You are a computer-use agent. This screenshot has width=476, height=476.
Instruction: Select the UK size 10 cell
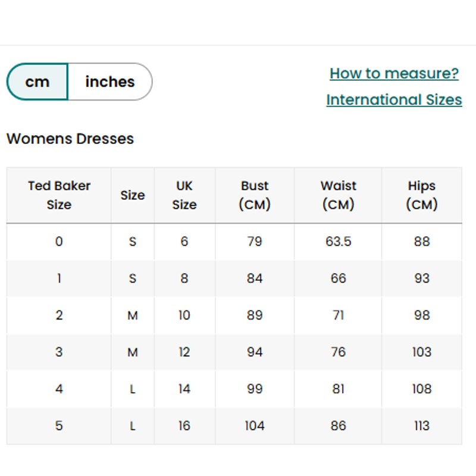point(184,315)
